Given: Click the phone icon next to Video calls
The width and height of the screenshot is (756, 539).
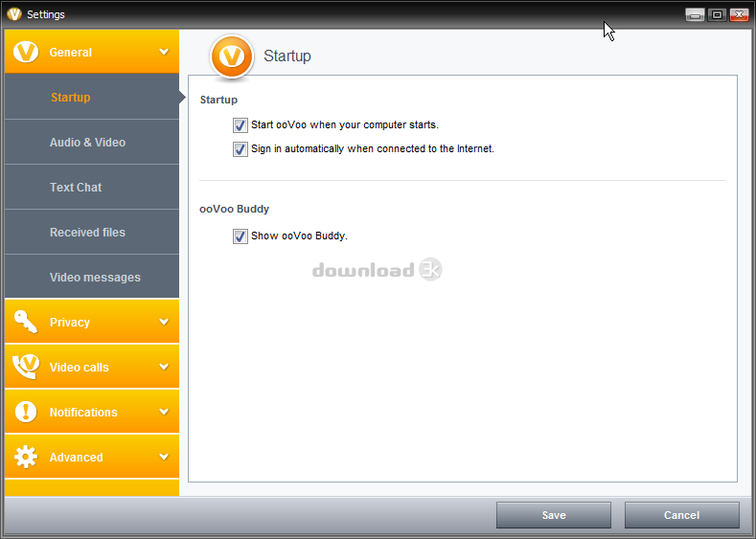Looking at the screenshot, I should [x=26, y=367].
